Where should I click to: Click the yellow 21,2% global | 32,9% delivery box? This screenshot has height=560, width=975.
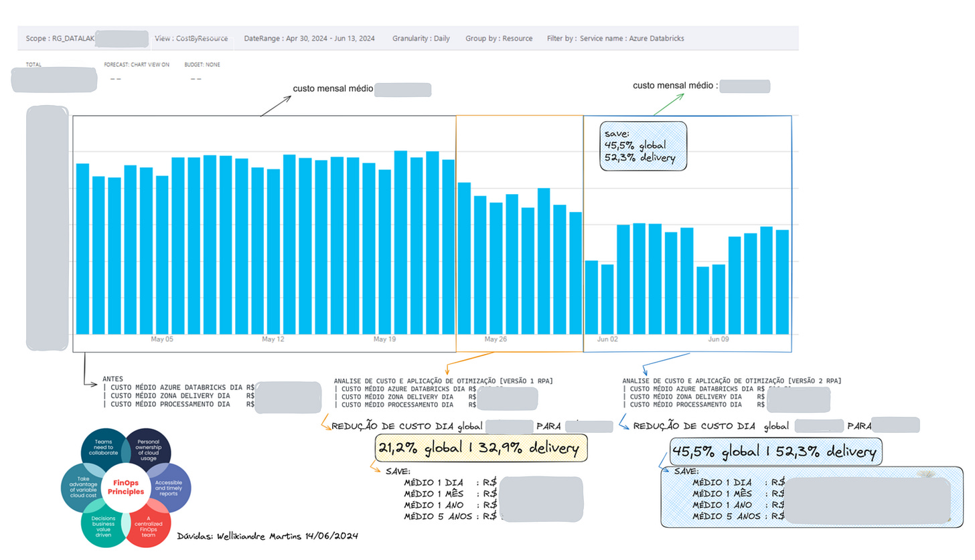[481, 450]
